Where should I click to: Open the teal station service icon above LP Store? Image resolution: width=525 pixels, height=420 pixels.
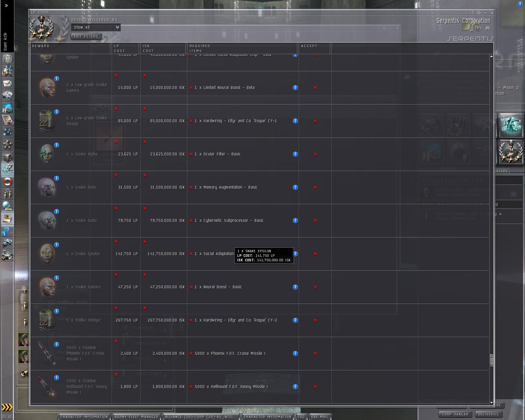click(511, 125)
